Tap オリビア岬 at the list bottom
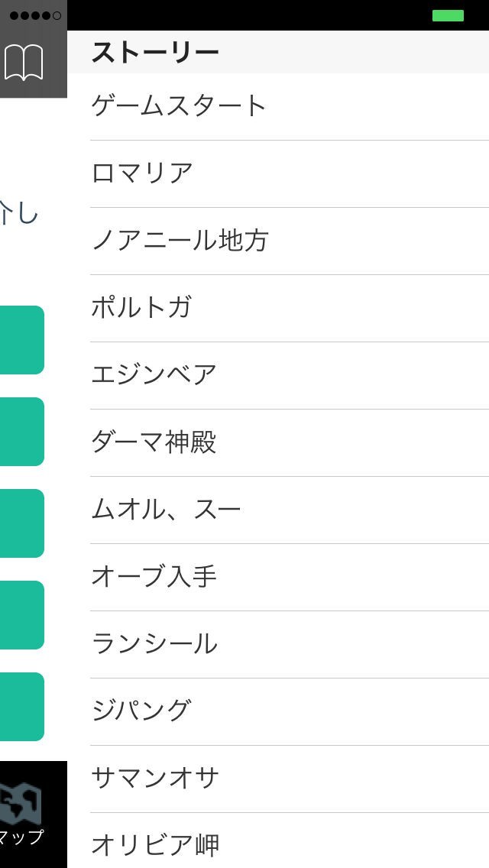This screenshot has height=868, width=489. (x=155, y=845)
